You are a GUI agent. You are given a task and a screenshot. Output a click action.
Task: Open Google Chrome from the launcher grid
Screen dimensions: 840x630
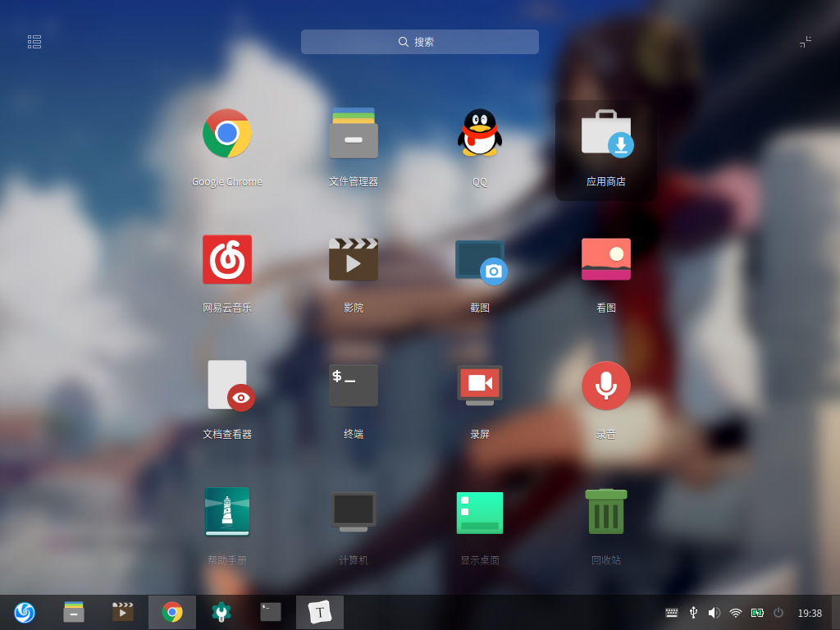pyautogui.click(x=227, y=134)
